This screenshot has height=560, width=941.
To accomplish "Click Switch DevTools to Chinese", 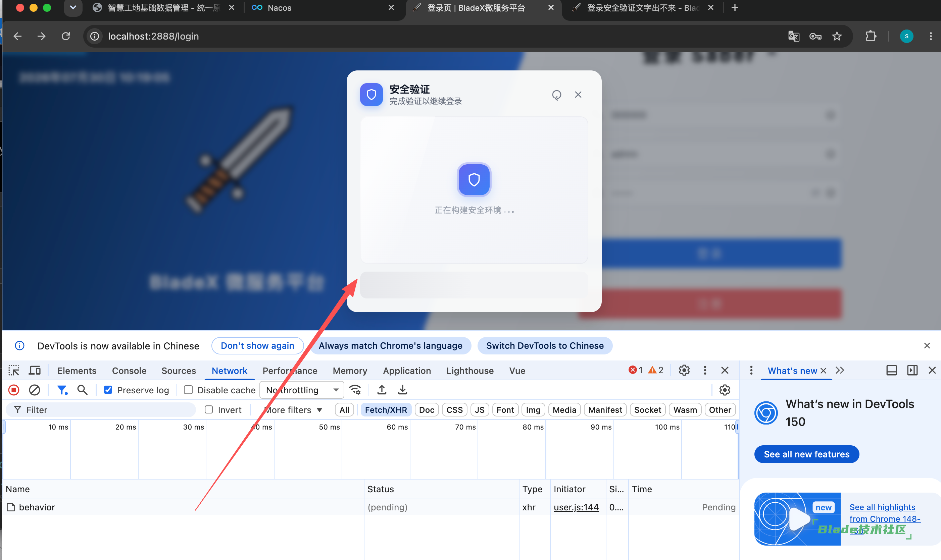I will pos(545,346).
